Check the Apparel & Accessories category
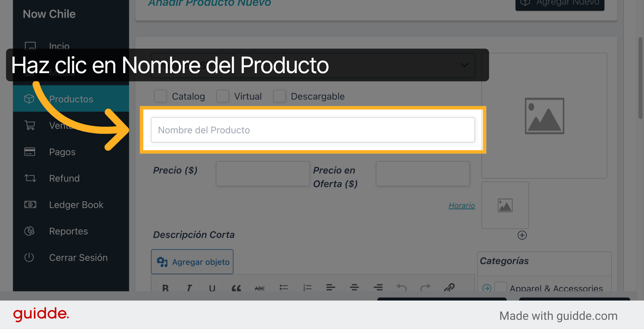The width and height of the screenshot is (644, 329). [500, 287]
